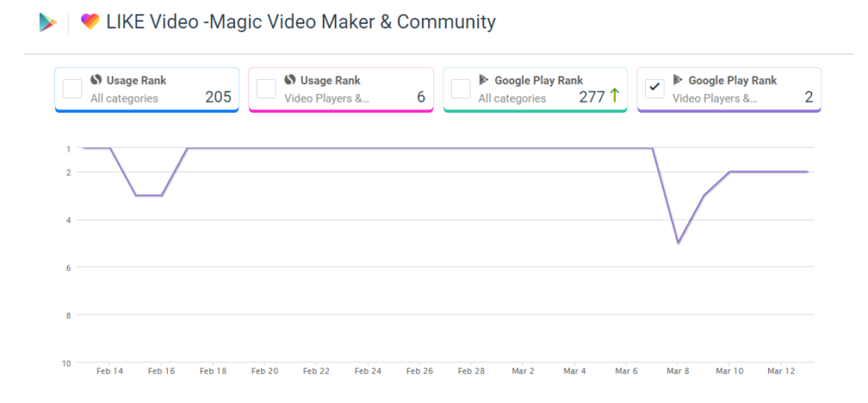Click the Google Play store logo icon
Viewport: 868px width, 403px height.
(x=48, y=23)
